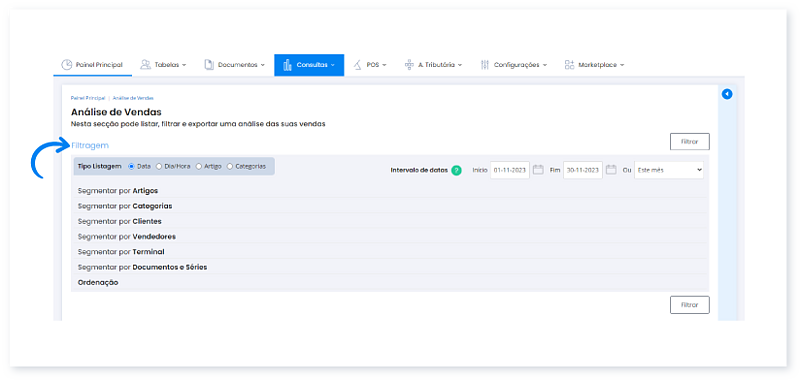Expand Segmentar por Documentos e Séries
This screenshot has width=800, height=381.
tap(390, 267)
